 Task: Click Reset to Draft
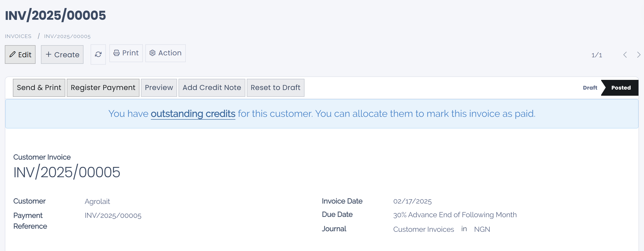275,87
